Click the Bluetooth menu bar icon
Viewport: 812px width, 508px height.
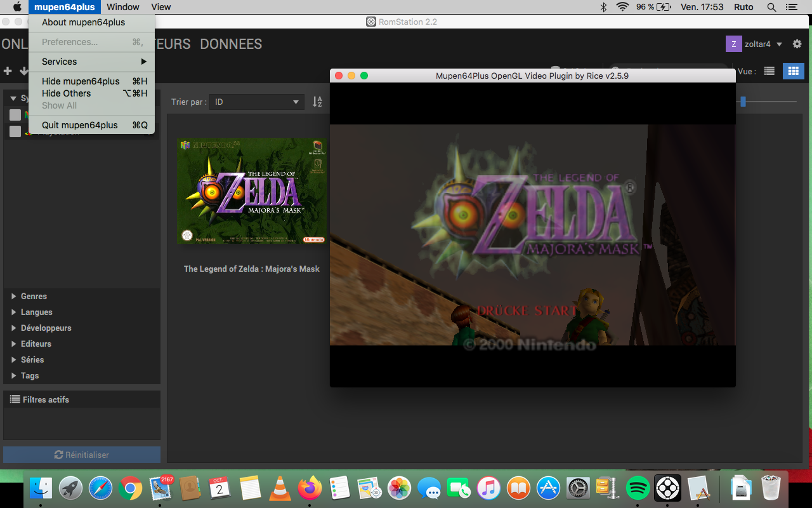[603, 7]
